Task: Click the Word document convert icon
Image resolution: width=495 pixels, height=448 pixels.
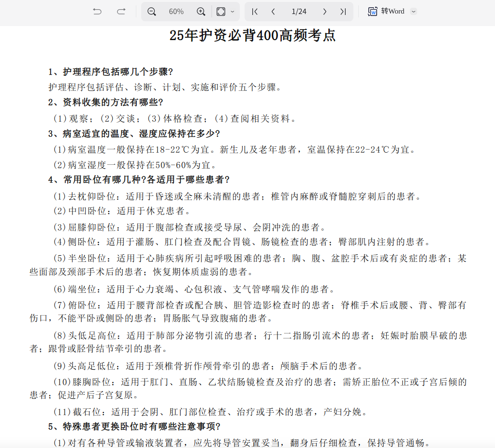Action: click(x=373, y=12)
